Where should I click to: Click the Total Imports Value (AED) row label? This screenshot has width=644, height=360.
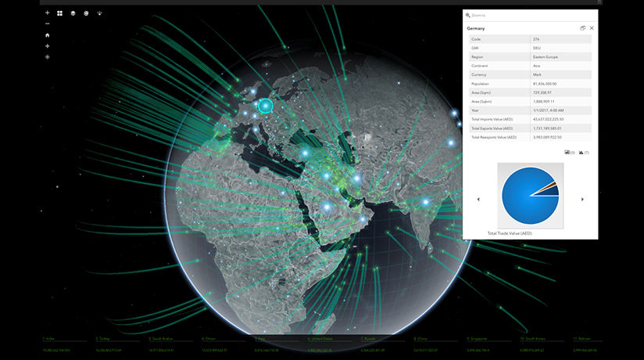pos(492,119)
